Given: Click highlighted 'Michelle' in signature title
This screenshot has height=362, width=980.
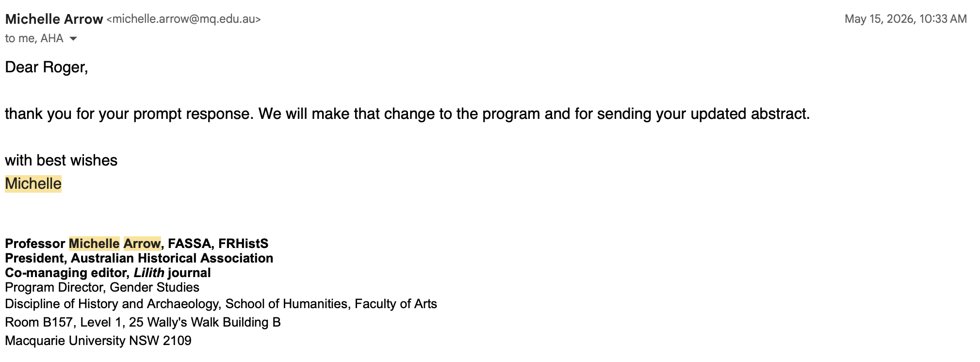Looking at the screenshot, I should tap(94, 244).
